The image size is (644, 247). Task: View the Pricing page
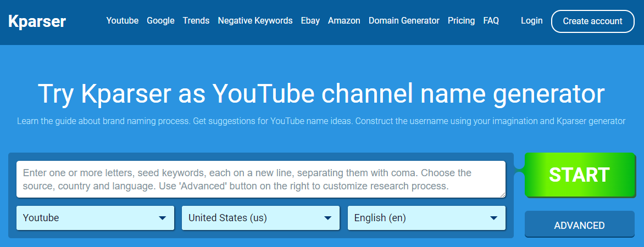(461, 20)
